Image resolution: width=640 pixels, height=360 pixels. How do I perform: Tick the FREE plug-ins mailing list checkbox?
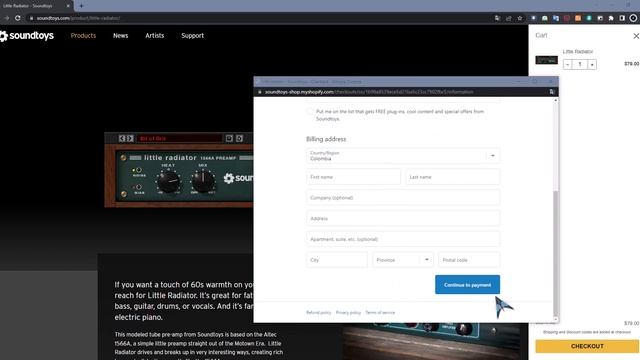(310, 111)
